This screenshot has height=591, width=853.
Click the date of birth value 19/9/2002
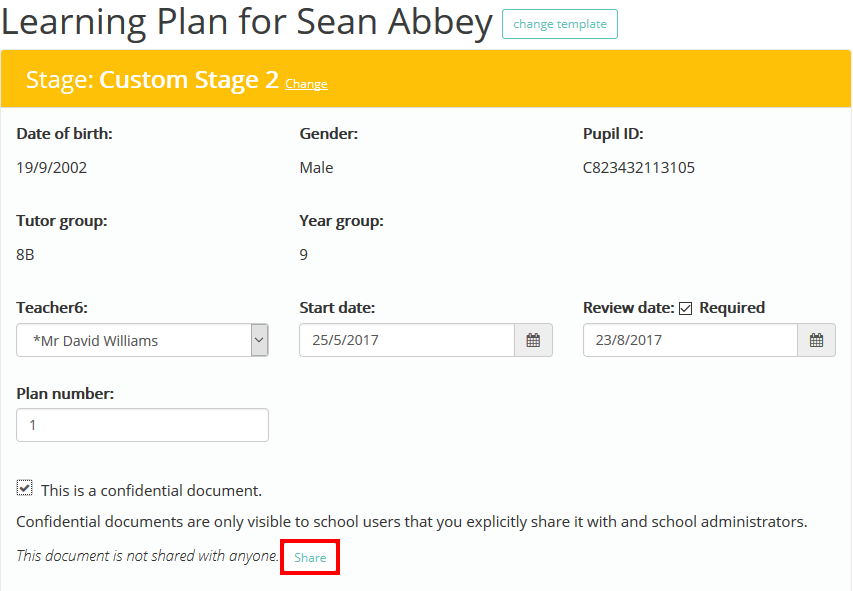(52, 168)
